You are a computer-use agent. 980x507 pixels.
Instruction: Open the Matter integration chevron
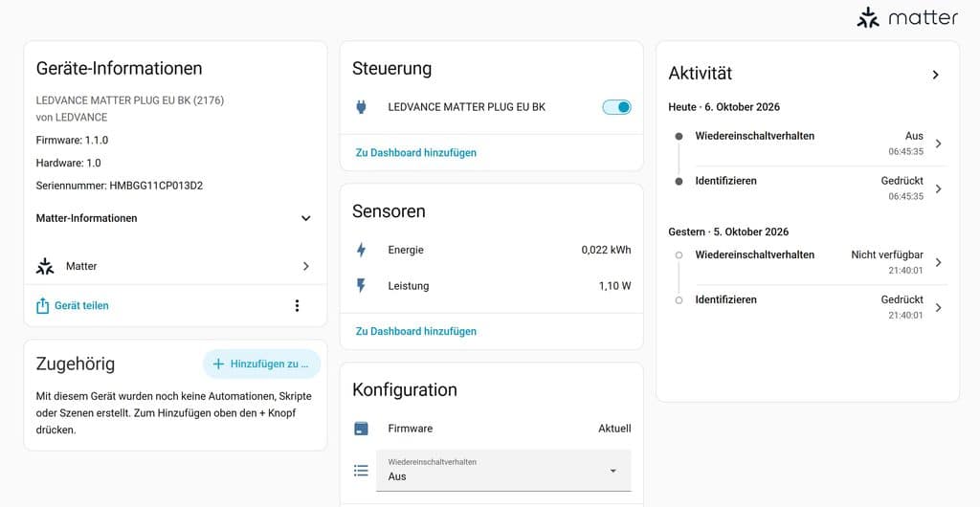tap(305, 266)
